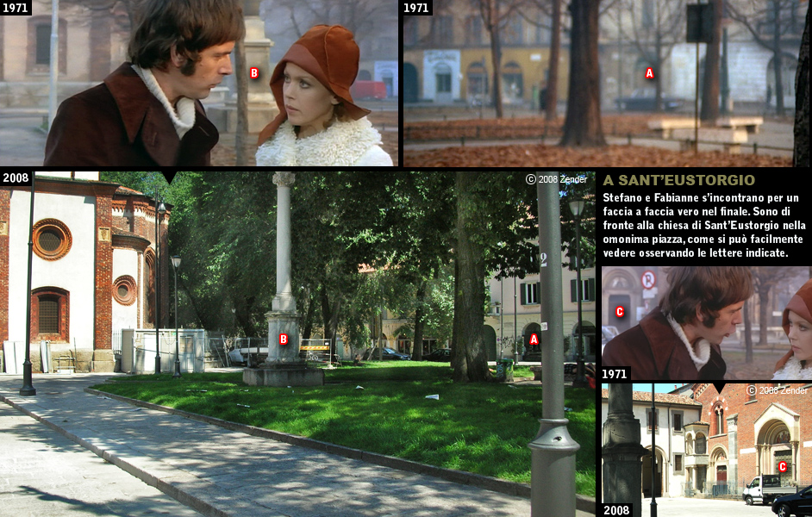Select marker B in the 1971 couple close-up still
The image size is (812, 517).
[254, 73]
